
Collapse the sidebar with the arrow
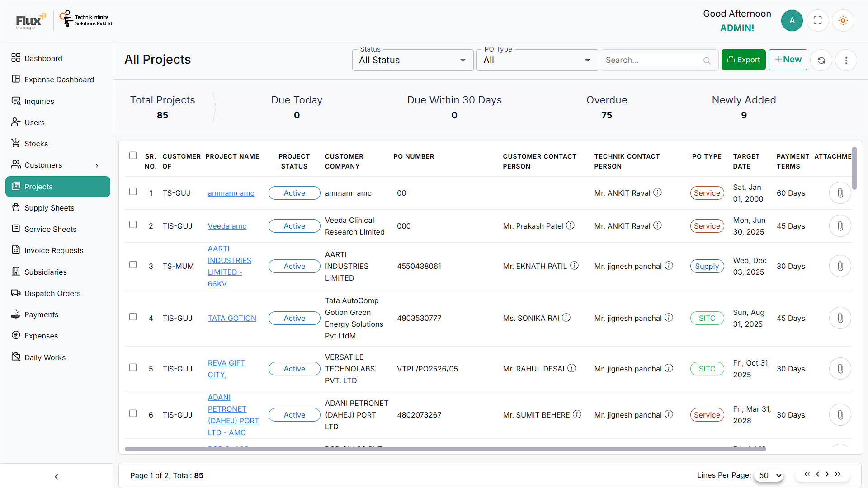point(57,476)
